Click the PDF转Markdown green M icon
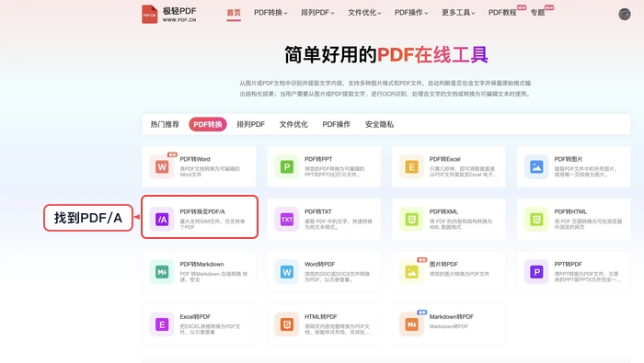644x363 pixels. 162,272
